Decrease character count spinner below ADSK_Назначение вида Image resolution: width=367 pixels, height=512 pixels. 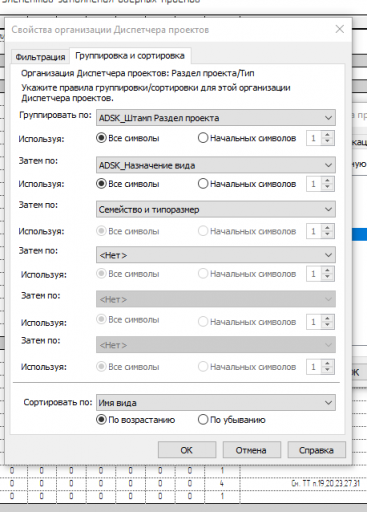[x=328, y=187]
